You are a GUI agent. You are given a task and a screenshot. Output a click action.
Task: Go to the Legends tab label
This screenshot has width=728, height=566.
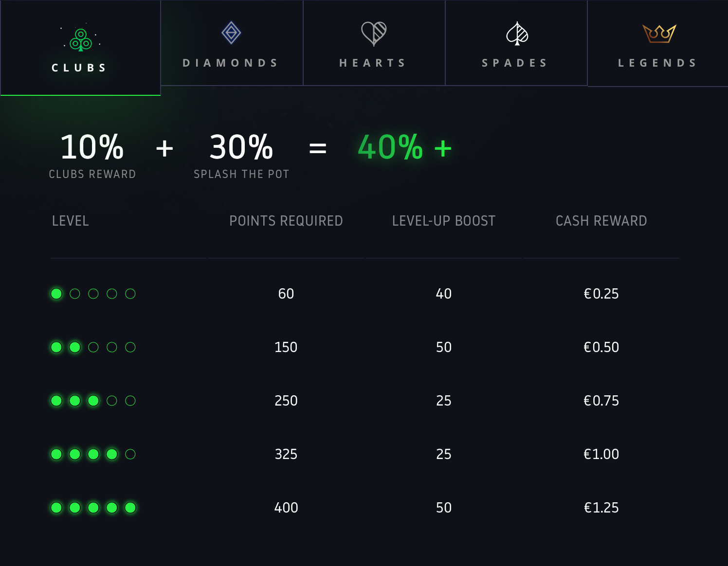tap(658, 63)
